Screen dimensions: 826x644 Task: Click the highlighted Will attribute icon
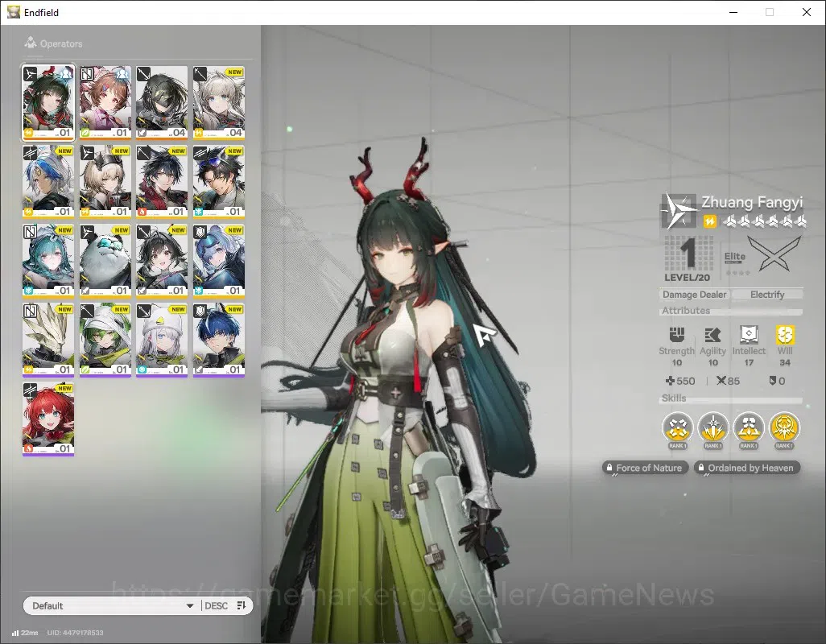785,334
